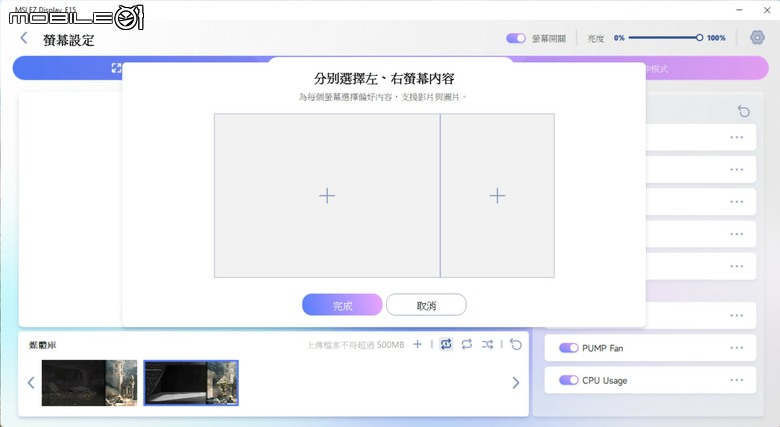Click the 螢幕設定 page title
Image resolution: width=780 pixels, height=427 pixels.
pos(69,40)
